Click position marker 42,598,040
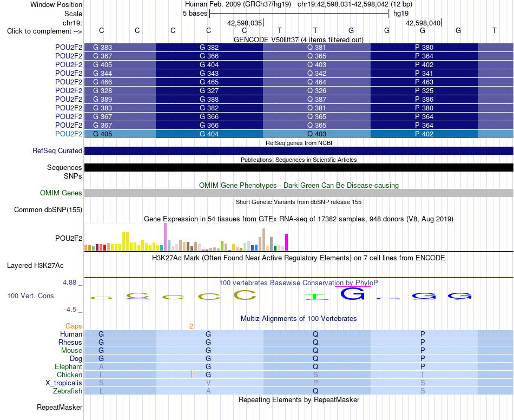 423,23
